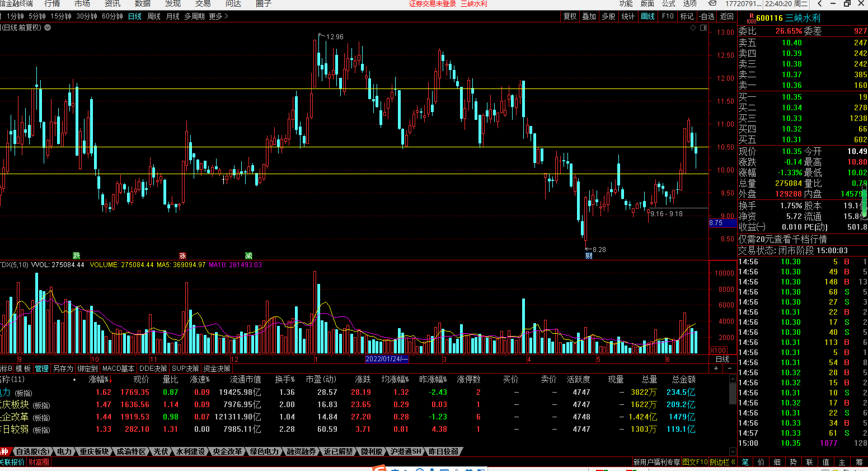
Task: Switch to 5分钟 period
Action: click(37, 17)
